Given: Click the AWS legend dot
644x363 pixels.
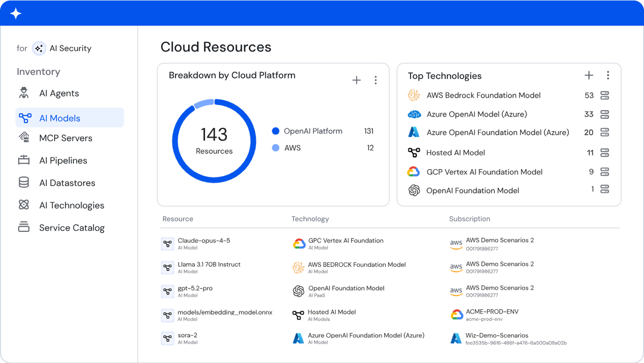Looking at the screenshot, I should pos(276,148).
